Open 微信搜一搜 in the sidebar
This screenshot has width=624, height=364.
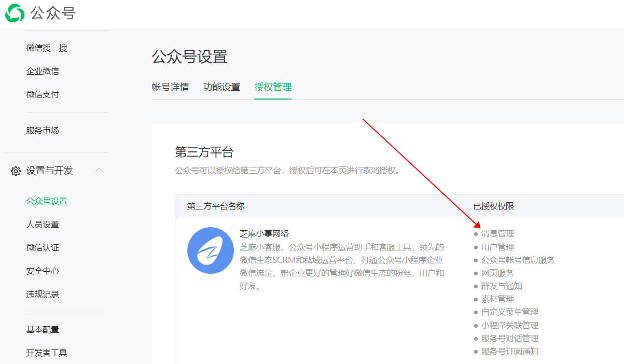point(47,48)
